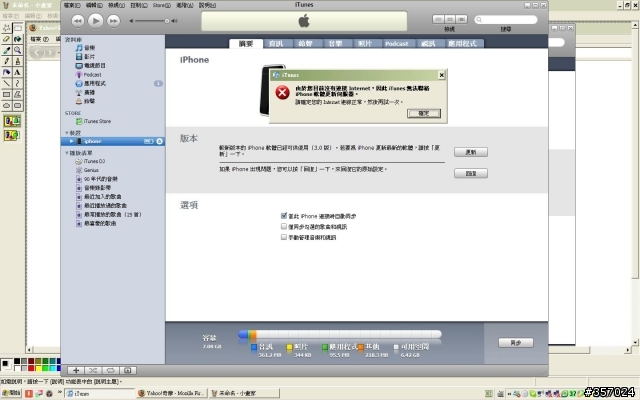Image resolution: width=640 pixels, height=400 pixels.
Task: Choose list view in iTunes view buttons
Action: [x=438, y=19]
